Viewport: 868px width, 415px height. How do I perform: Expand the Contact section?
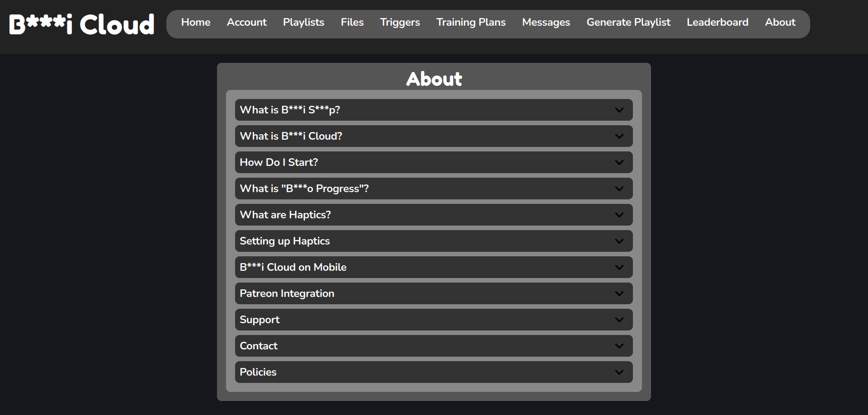coord(434,346)
